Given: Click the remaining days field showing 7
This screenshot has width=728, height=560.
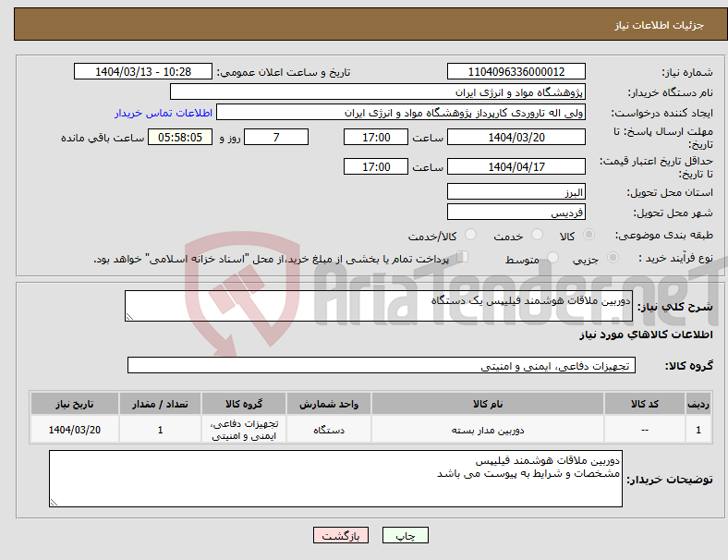Looking at the screenshot, I should tap(276, 137).
